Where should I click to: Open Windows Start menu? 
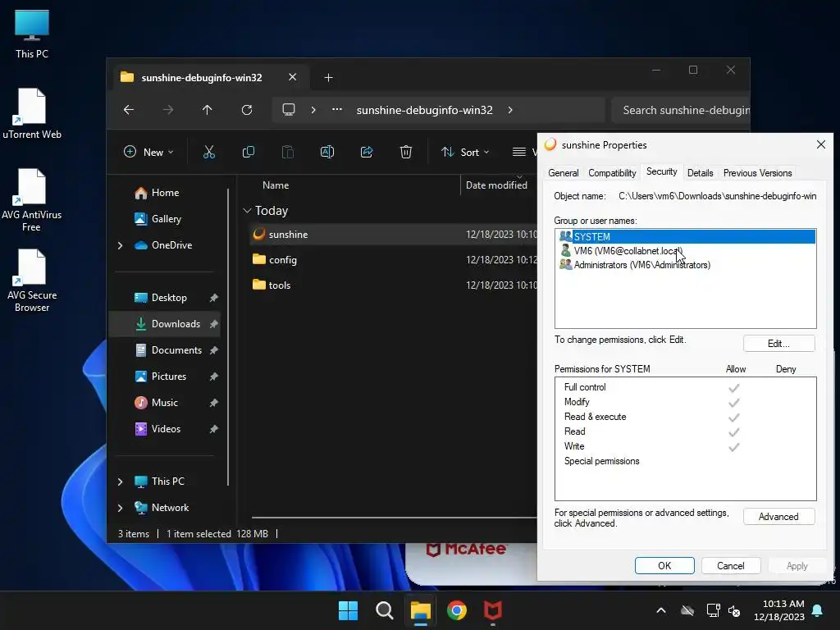348,610
